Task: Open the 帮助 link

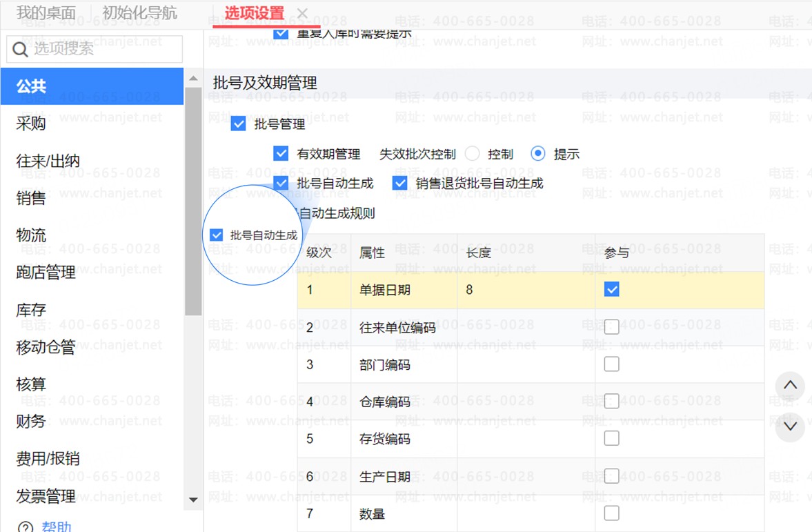Action: [57, 527]
